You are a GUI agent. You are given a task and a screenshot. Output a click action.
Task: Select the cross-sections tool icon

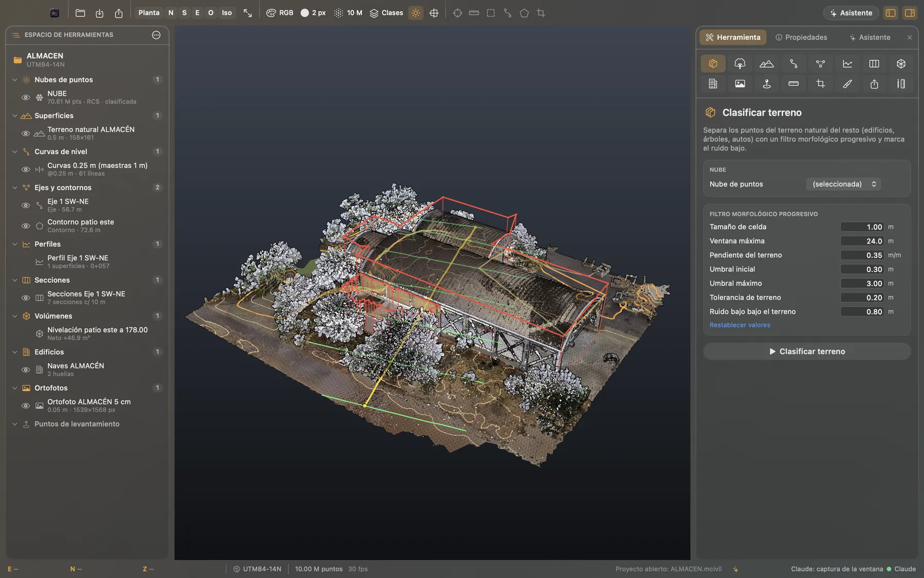(x=874, y=64)
